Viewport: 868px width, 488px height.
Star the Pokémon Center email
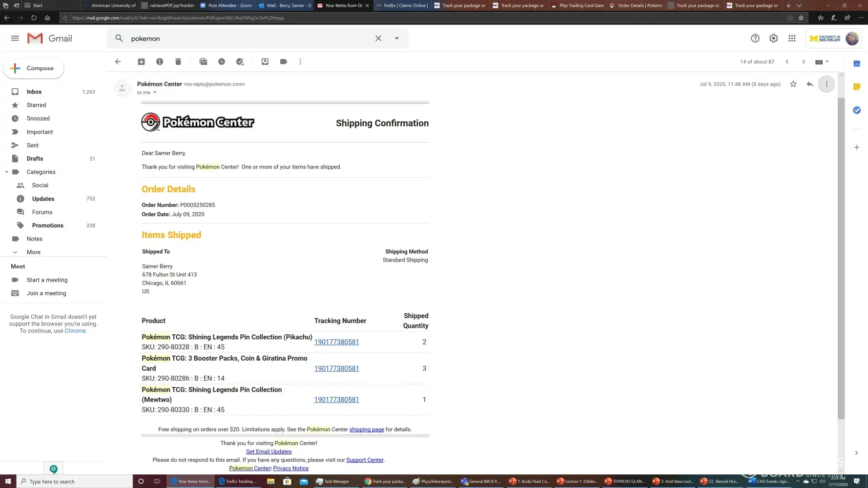click(793, 84)
